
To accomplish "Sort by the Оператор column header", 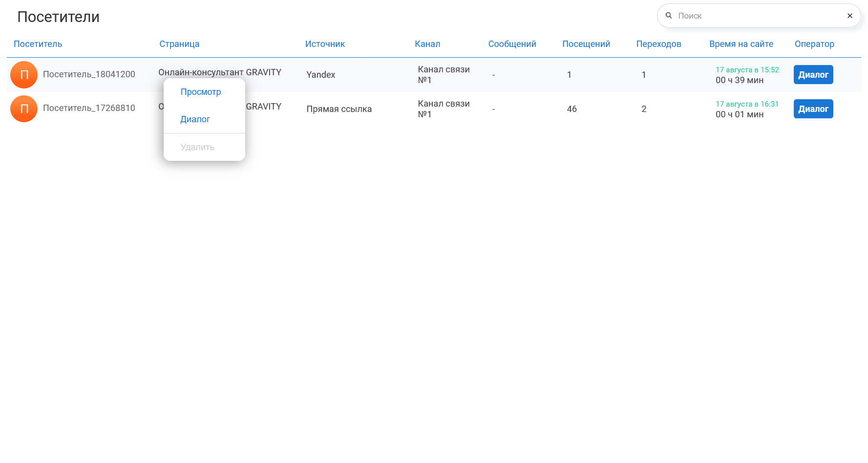I will pos(814,44).
